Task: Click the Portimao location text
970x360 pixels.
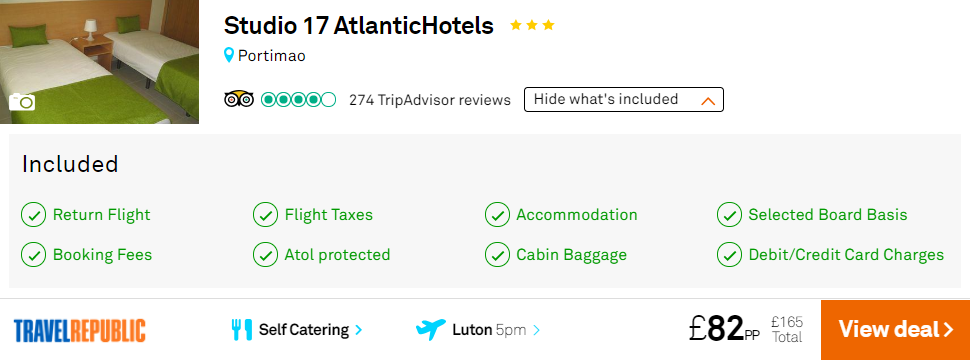Action: [272, 56]
